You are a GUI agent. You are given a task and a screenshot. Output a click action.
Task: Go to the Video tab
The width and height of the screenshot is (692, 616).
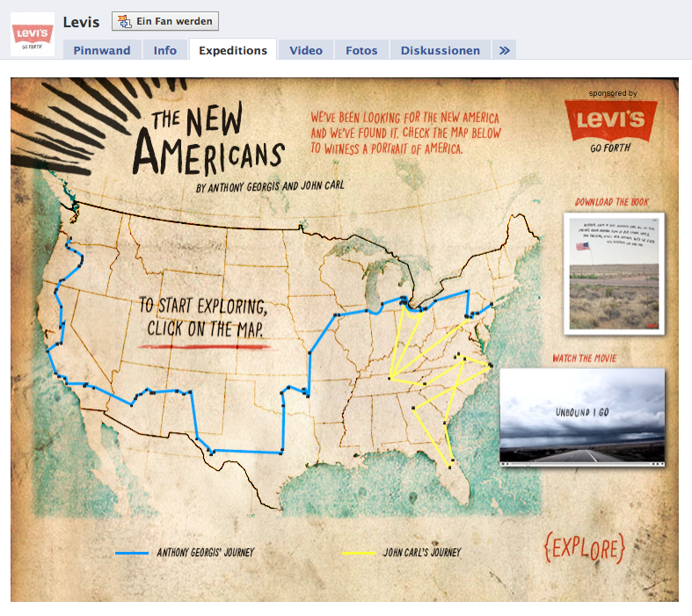coord(306,50)
